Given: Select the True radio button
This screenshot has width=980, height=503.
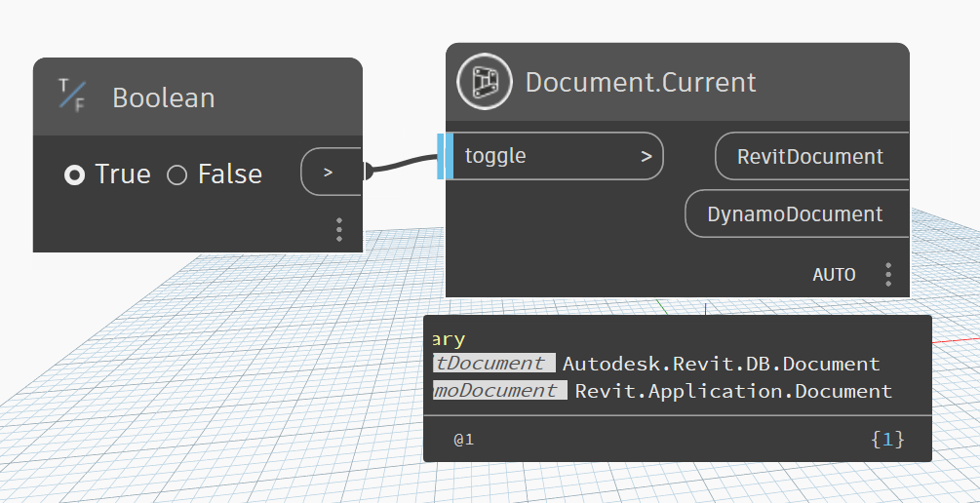Looking at the screenshot, I should click(x=74, y=174).
